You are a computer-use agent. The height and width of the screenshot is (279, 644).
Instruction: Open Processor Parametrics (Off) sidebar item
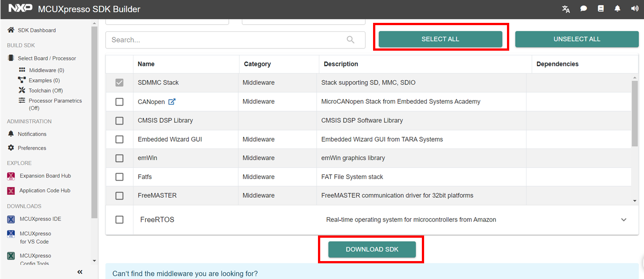55,104
